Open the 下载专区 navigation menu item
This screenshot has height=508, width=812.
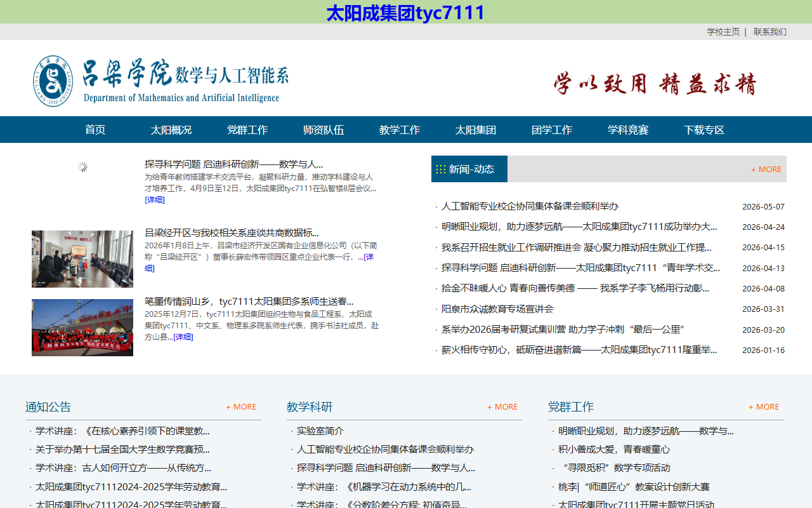(x=704, y=130)
